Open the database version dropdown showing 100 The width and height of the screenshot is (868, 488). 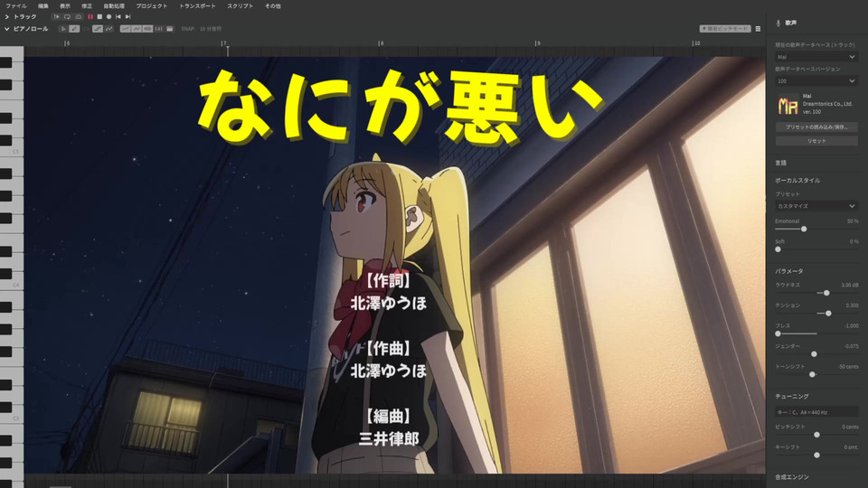[816, 80]
